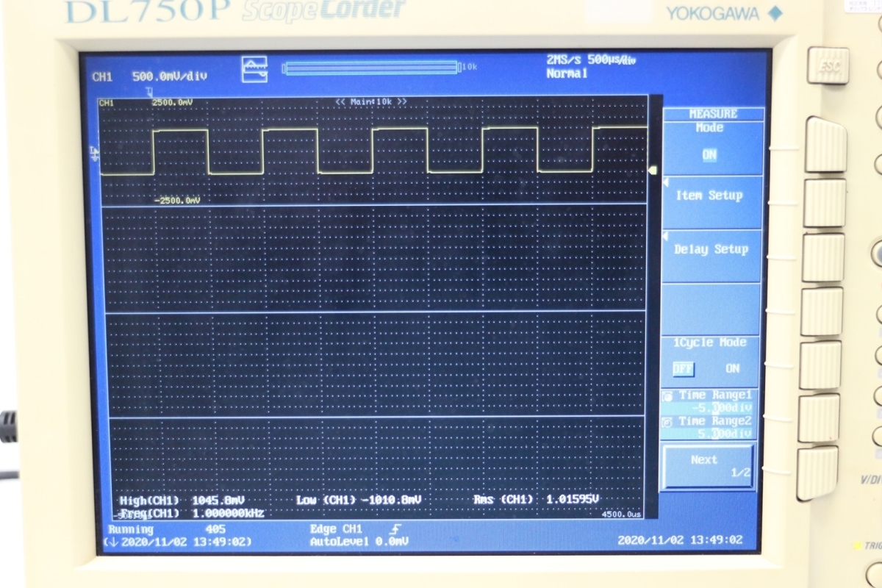The height and width of the screenshot is (588, 882).
Task: Push the blank fourth hardware soft key
Action: coord(822,312)
